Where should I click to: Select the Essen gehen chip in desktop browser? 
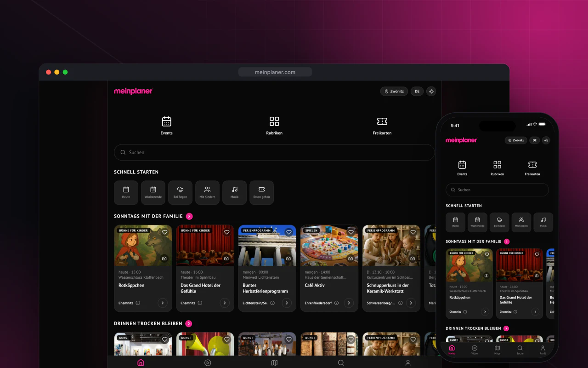[x=261, y=192]
